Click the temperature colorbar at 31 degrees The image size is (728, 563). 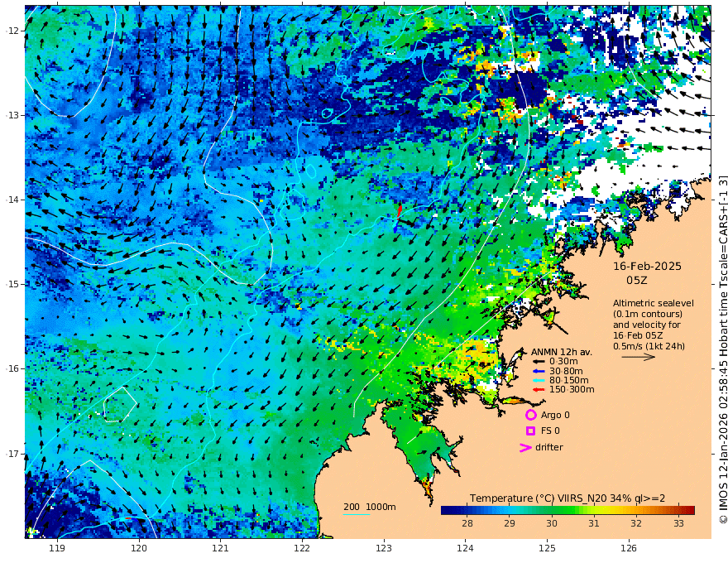[x=594, y=510]
